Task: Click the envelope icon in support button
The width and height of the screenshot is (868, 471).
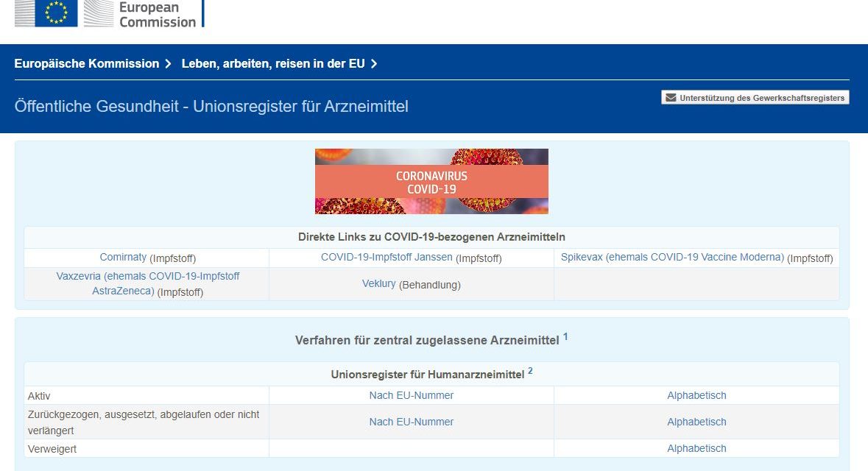Action: pos(671,98)
